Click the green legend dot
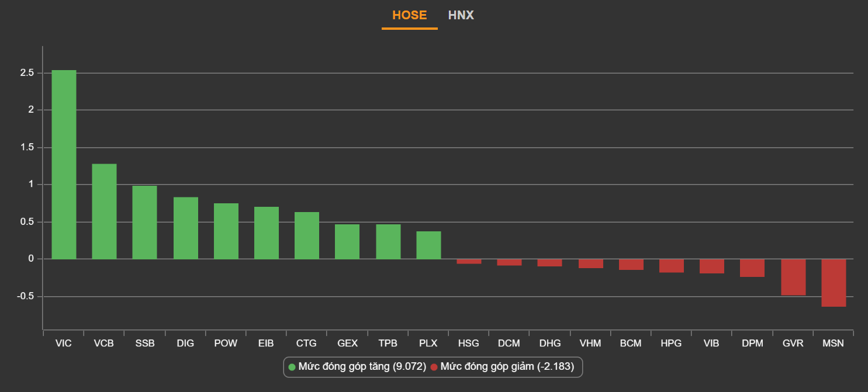868x392 pixels. [x=292, y=367]
